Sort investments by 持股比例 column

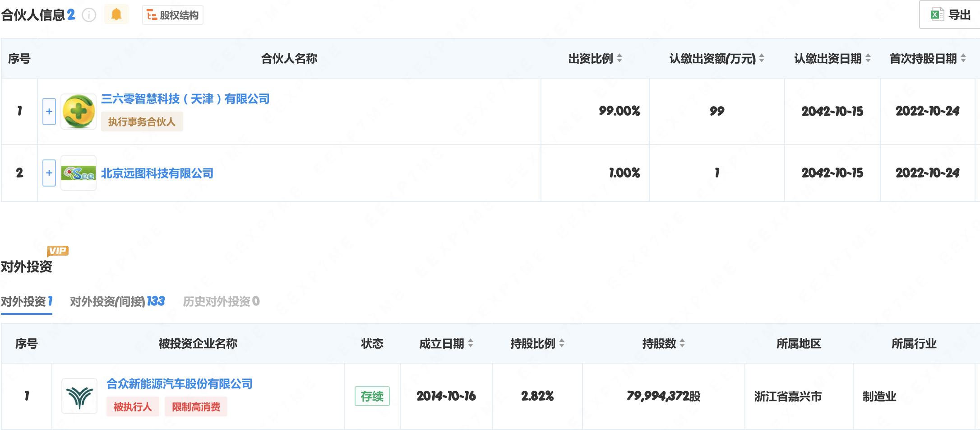click(x=562, y=344)
